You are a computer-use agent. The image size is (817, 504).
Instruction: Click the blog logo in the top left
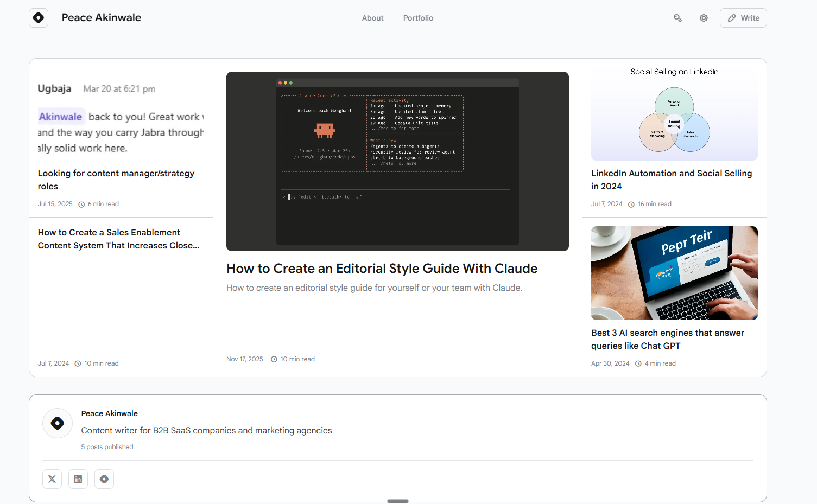(38, 17)
